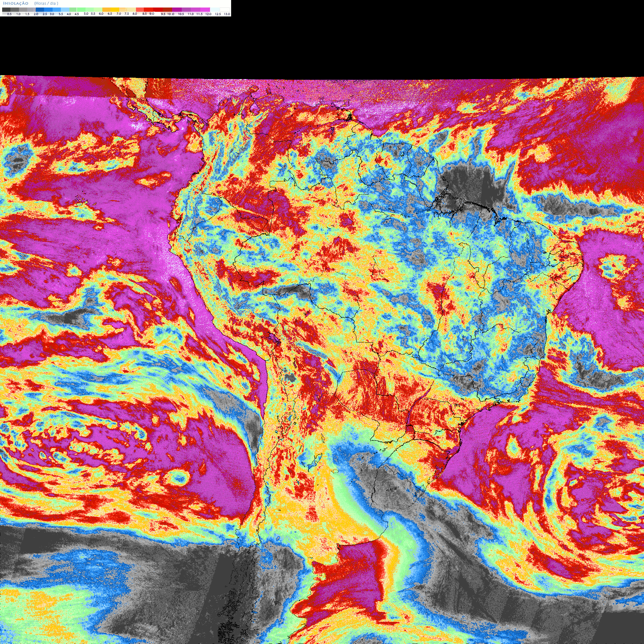Click the 8.0 legend value
Screen dimensions: 644x644
coord(135,14)
